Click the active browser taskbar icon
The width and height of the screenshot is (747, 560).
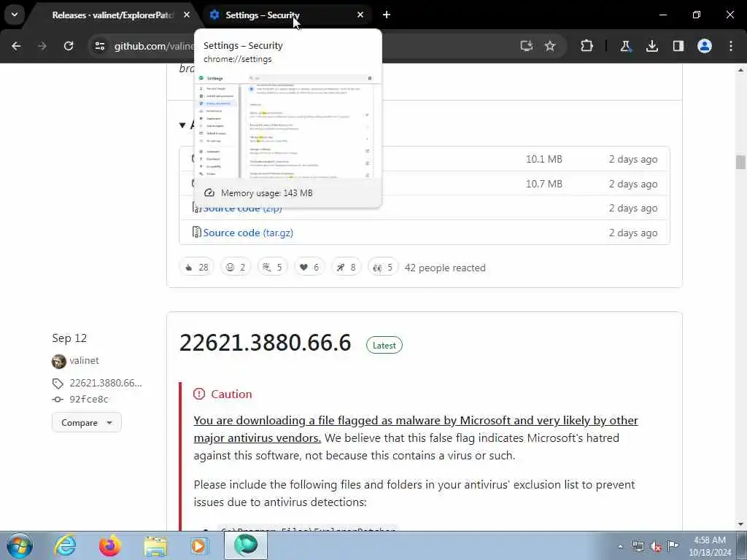point(246,545)
